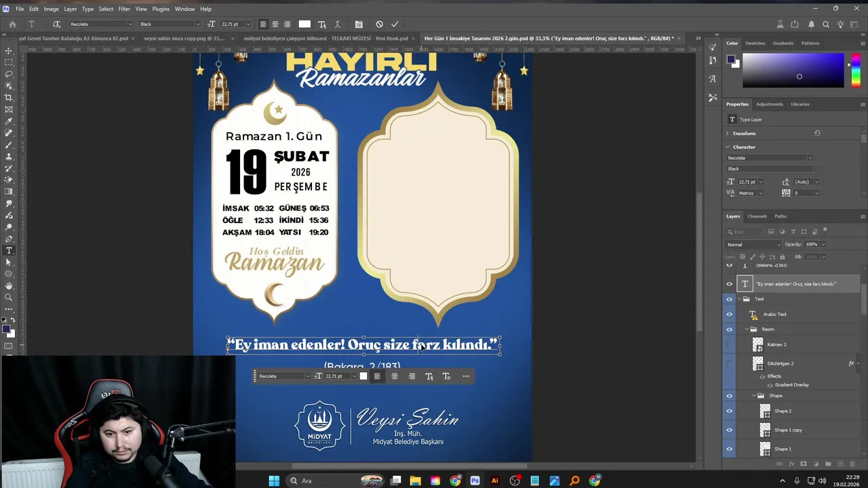Select the Hand tool
The width and height of the screenshot is (868, 488).
9,286
